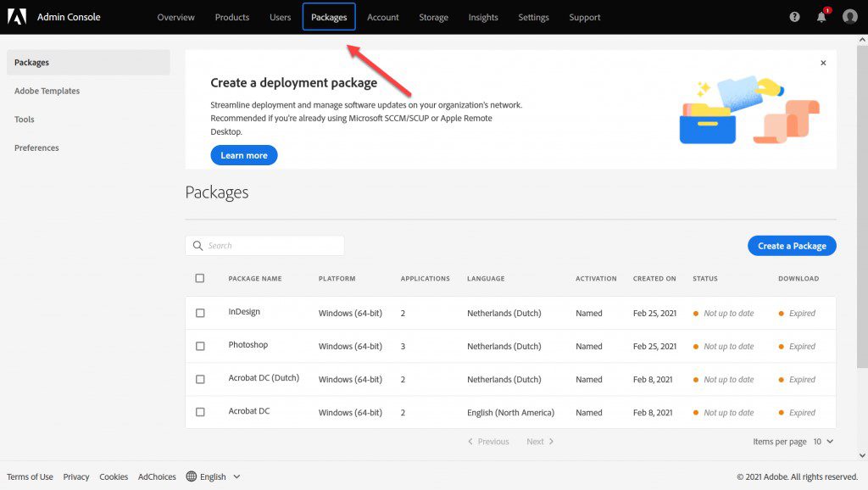Go to the next page arrow
The image size is (868, 490).
pyautogui.click(x=550, y=442)
